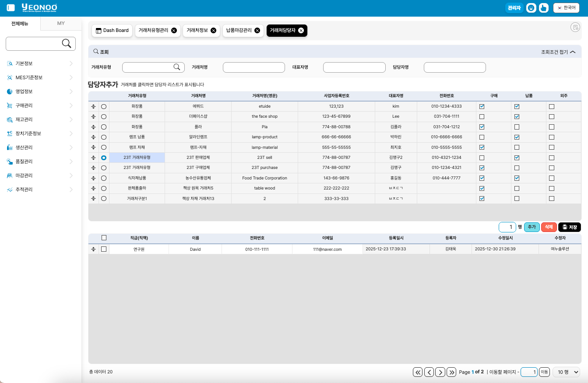Click the search icon in the 거래처유형 field
The image size is (588, 383).
176,67
